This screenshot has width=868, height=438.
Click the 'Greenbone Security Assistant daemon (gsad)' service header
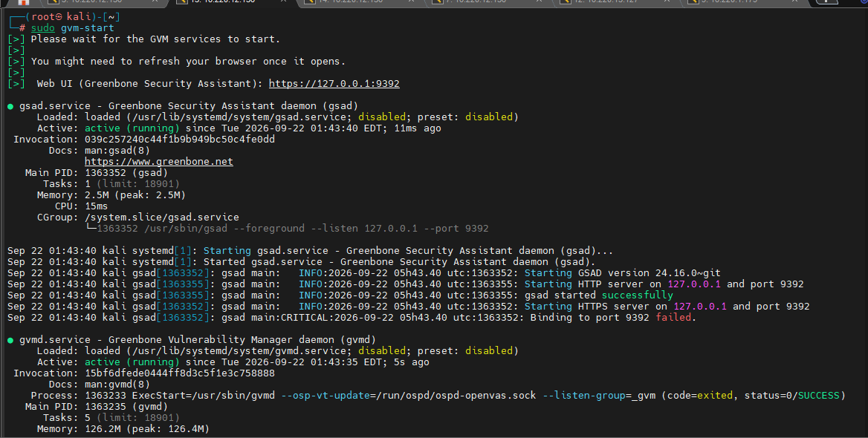point(233,105)
